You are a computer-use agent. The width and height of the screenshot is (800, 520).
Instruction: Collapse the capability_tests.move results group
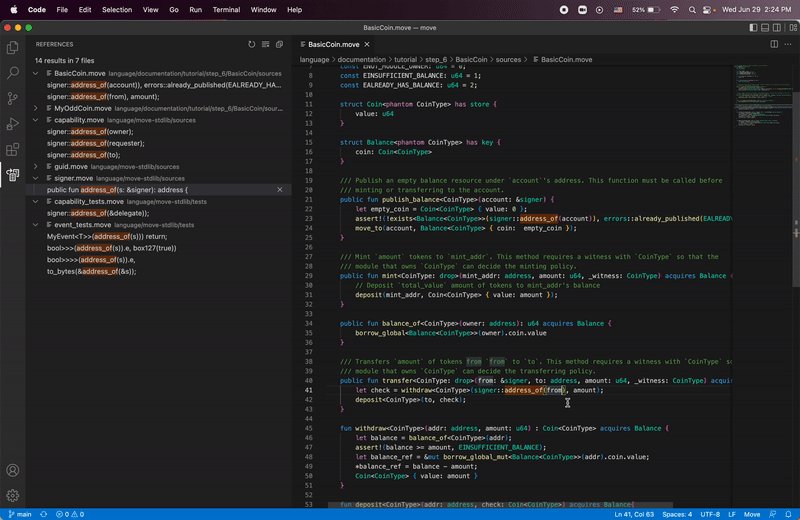tap(36, 202)
